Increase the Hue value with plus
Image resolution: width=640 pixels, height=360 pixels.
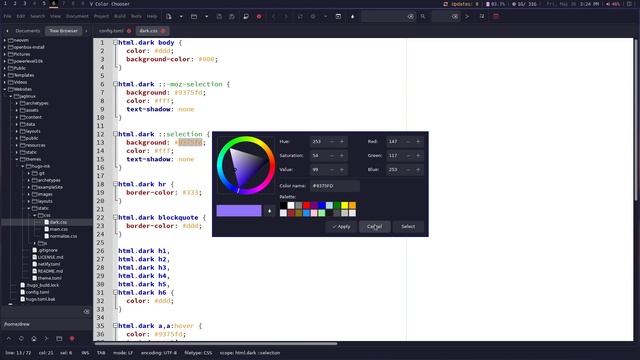(342, 142)
